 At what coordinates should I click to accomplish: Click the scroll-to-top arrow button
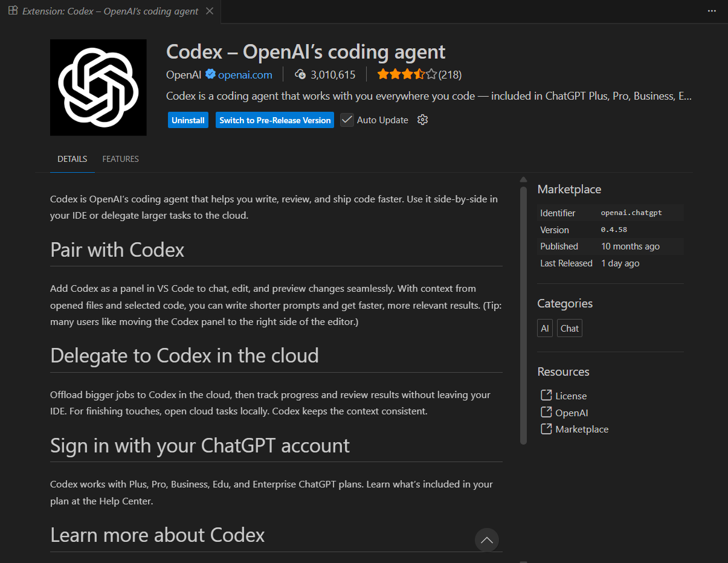coord(487,541)
